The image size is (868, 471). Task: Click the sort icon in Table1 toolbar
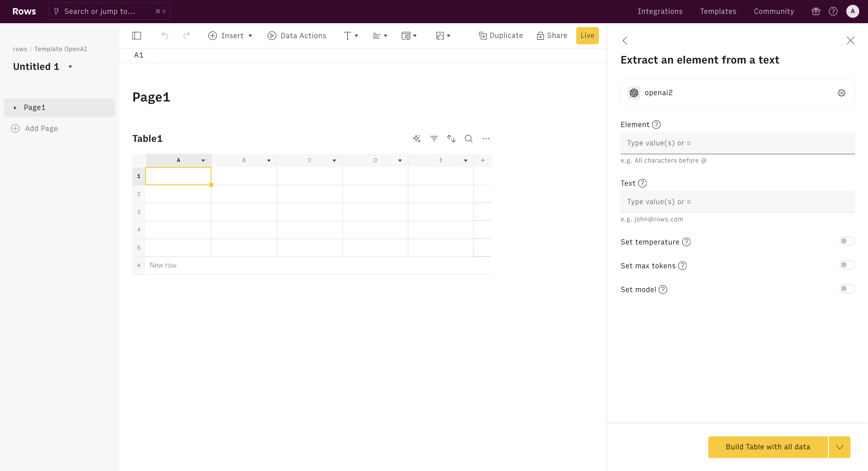[x=451, y=139]
